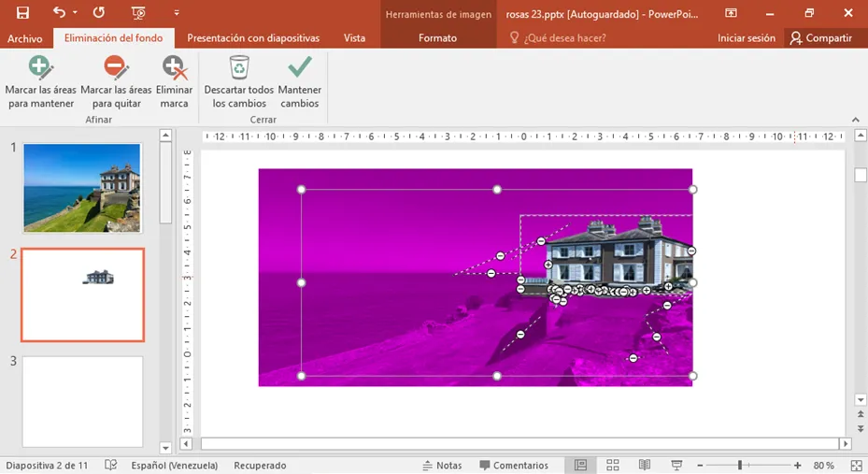868x474 pixels.
Task: Switch to slide sorter view
Action: coord(613,466)
